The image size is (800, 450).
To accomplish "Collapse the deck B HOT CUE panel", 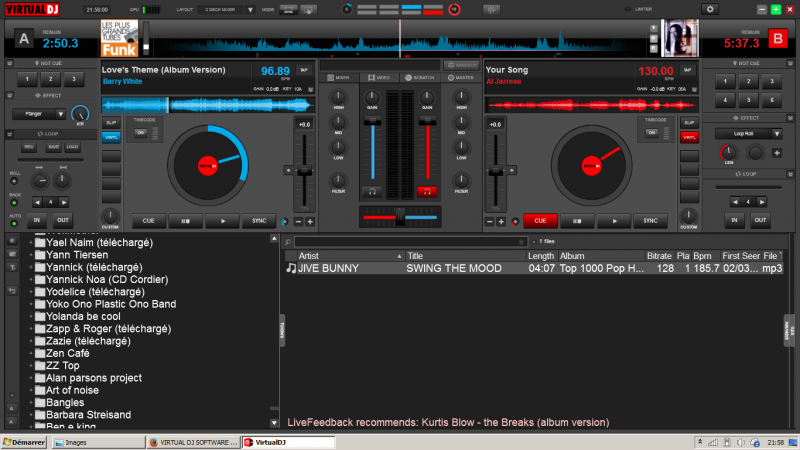I will click(790, 63).
